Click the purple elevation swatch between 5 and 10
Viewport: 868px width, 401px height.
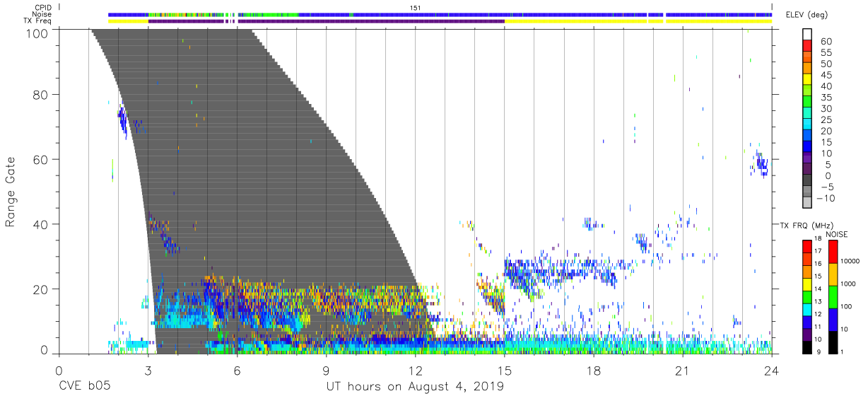click(808, 159)
